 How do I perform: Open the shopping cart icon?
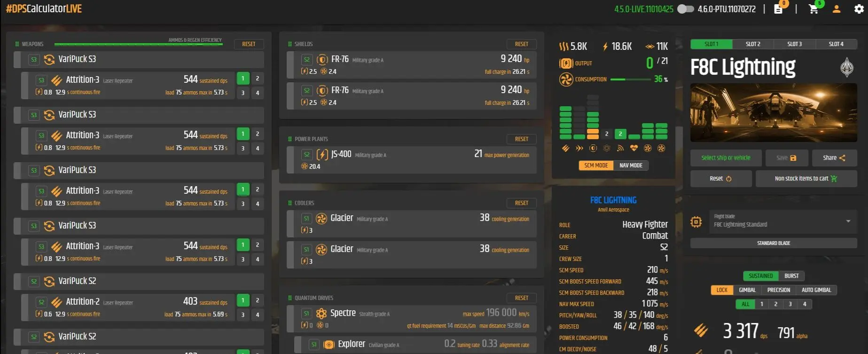click(813, 9)
